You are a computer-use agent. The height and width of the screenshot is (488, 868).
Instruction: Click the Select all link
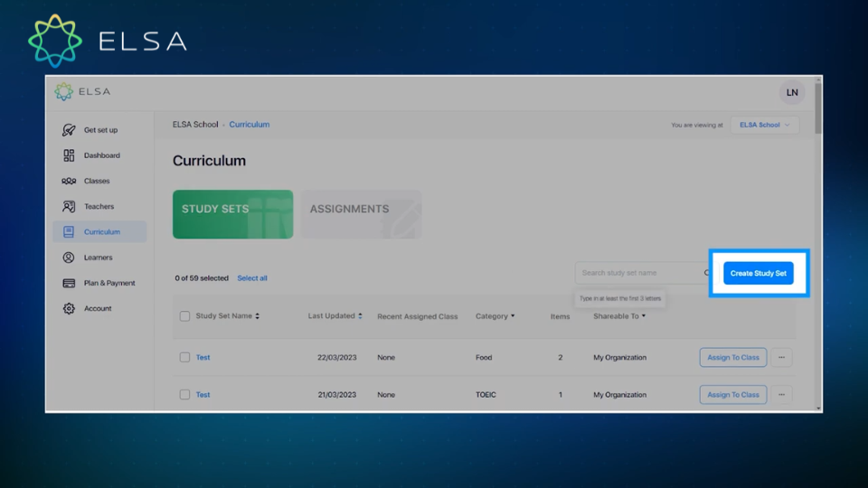(x=252, y=278)
